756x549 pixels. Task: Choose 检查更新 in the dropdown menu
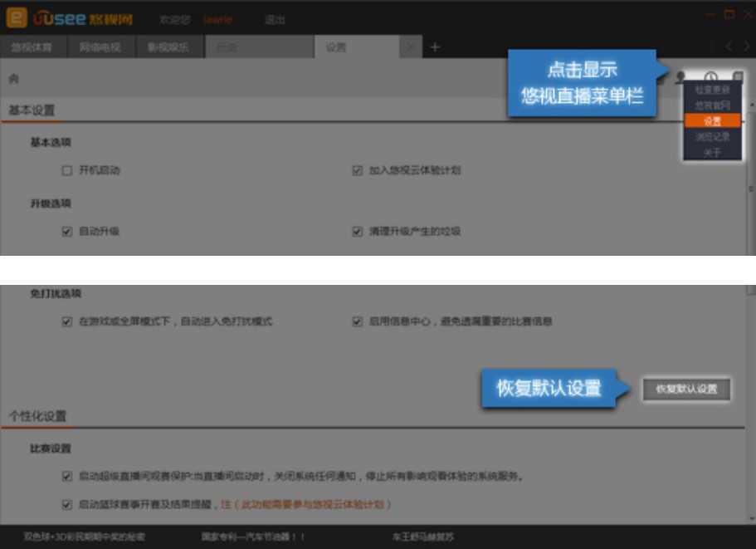point(712,90)
